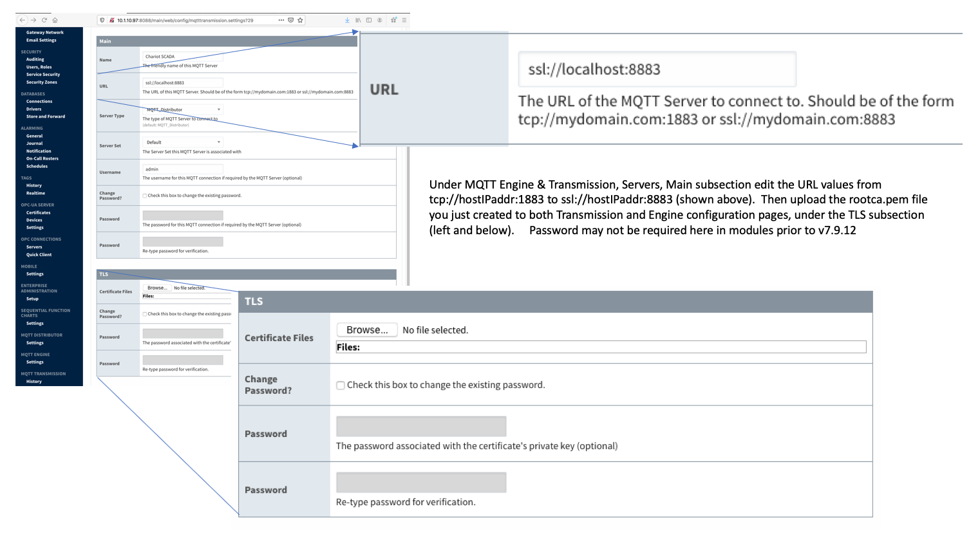The width and height of the screenshot is (980, 538).
Task: Click the browser forward arrow
Action: (33, 20)
